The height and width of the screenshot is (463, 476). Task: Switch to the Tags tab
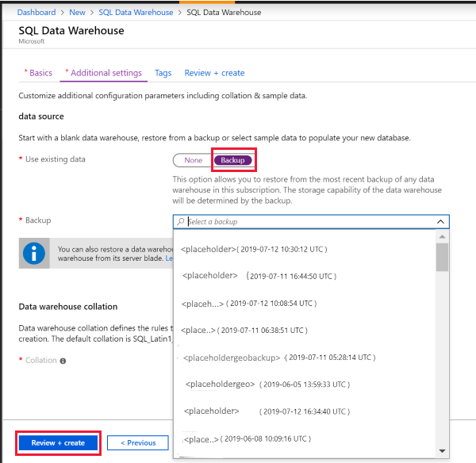[x=163, y=73]
